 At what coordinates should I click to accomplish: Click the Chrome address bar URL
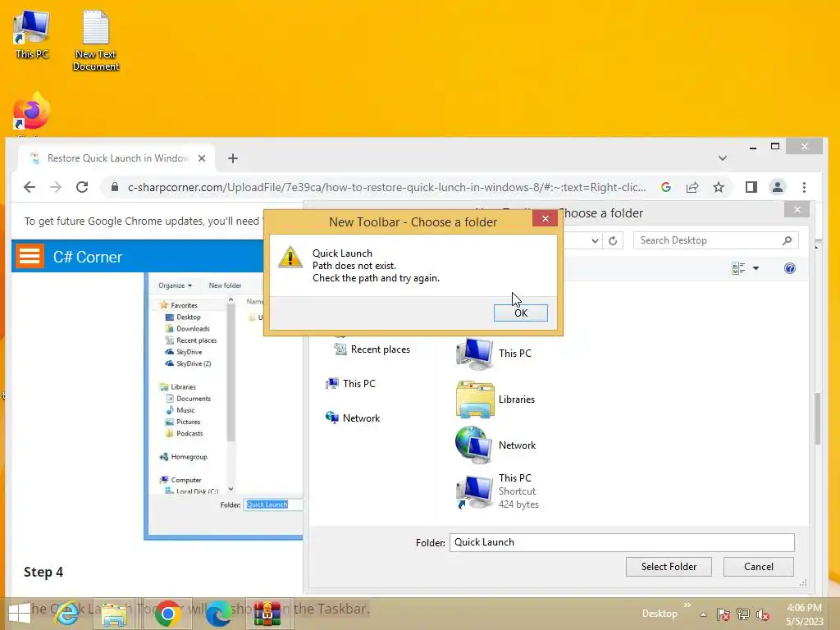pyautogui.click(x=387, y=187)
